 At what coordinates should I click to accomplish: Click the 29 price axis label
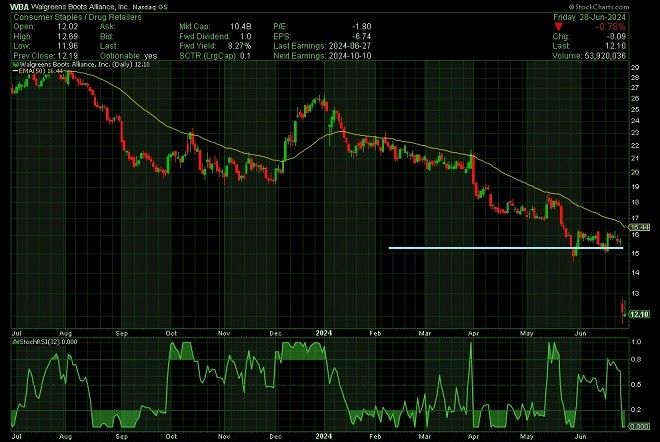635,68
